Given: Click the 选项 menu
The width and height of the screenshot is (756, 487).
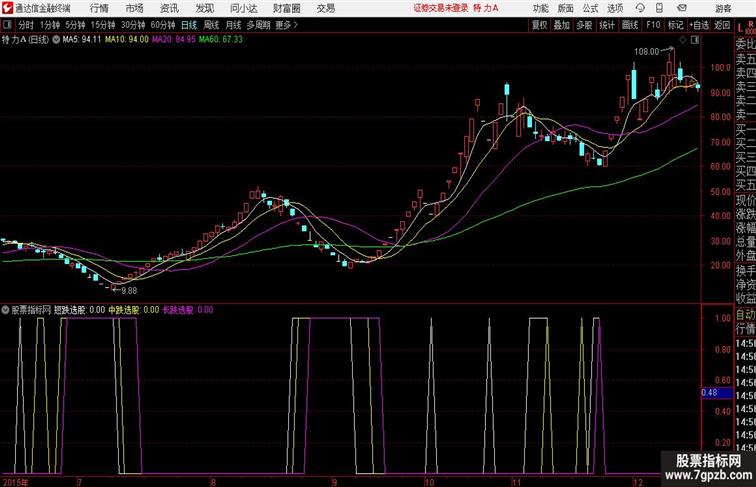Looking at the screenshot, I should tap(615, 8).
